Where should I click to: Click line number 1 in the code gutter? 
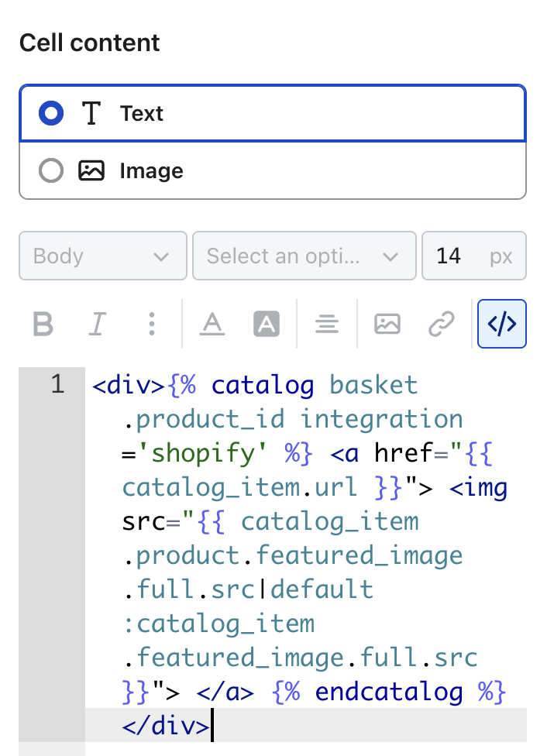pos(56,384)
